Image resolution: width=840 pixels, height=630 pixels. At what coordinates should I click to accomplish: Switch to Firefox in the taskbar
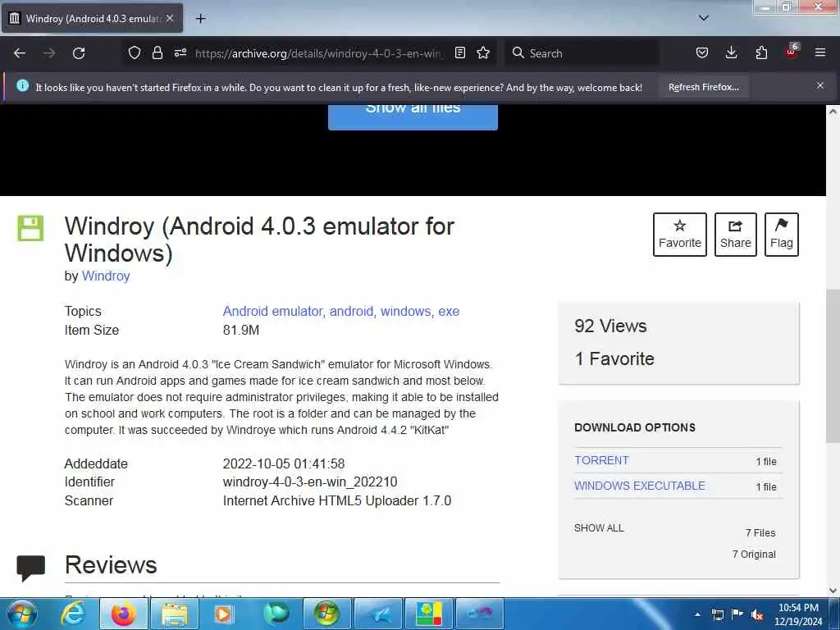124,614
